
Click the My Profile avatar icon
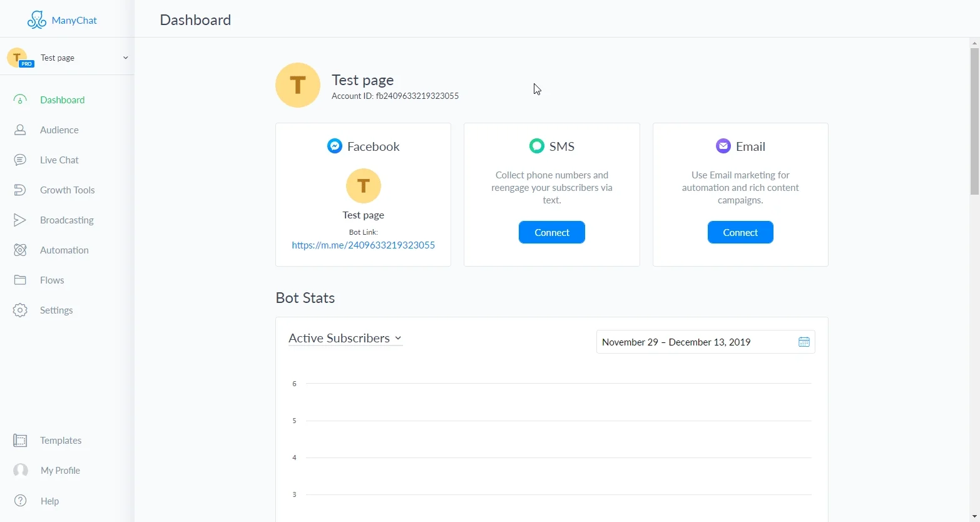(x=21, y=470)
